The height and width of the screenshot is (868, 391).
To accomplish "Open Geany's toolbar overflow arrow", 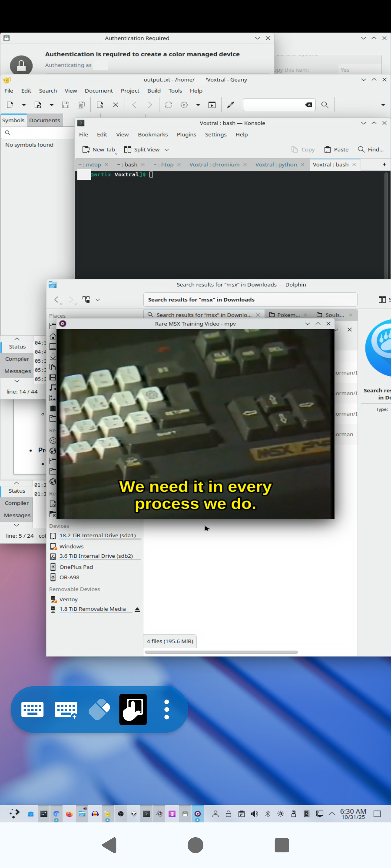I will click(x=383, y=105).
